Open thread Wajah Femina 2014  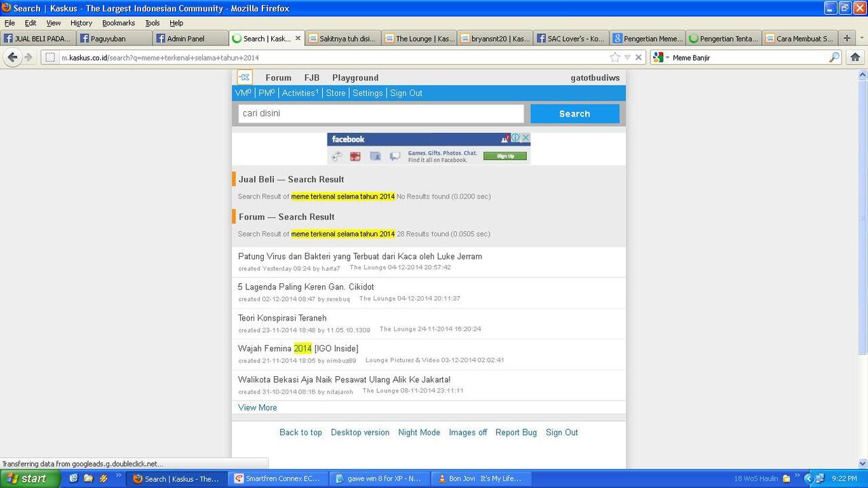pos(298,348)
